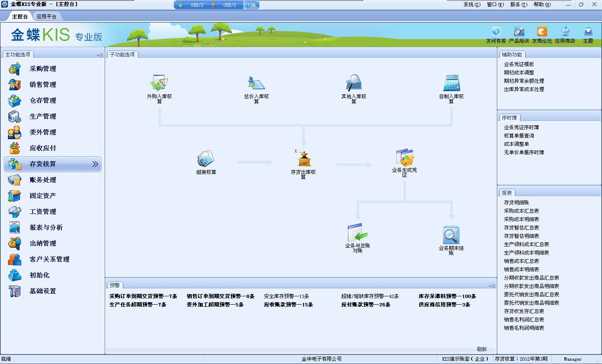Open 成本调整单 link

(516, 144)
